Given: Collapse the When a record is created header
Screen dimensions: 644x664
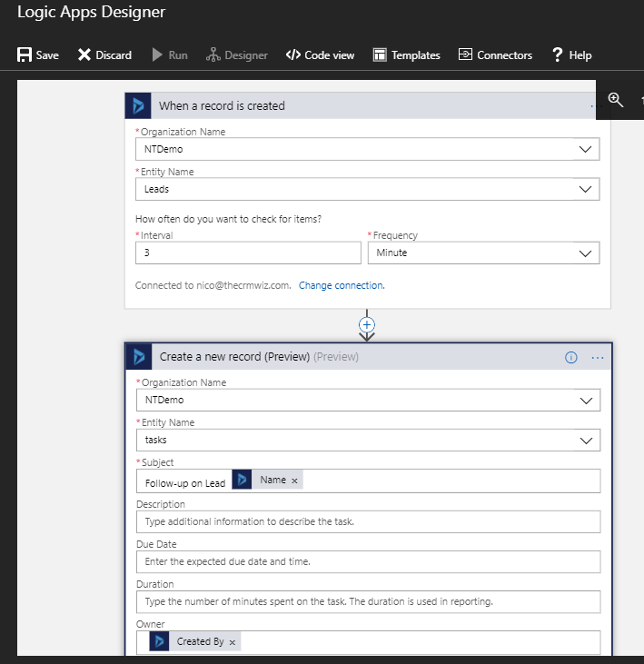Looking at the screenshot, I should [363, 106].
